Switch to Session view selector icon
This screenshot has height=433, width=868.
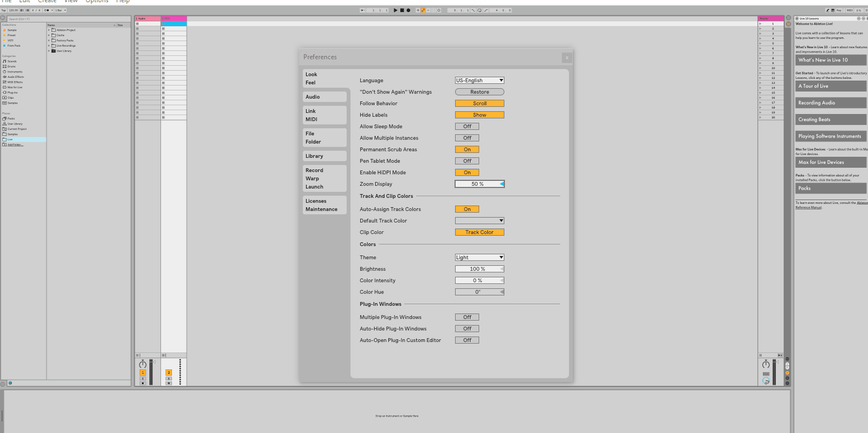[x=789, y=24]
